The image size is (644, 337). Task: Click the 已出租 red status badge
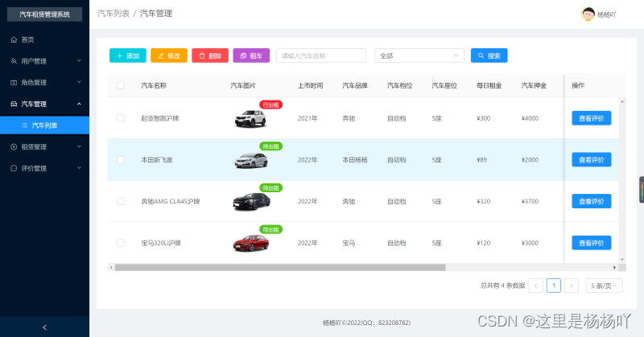pyautogui.click(x=270, y=105)
